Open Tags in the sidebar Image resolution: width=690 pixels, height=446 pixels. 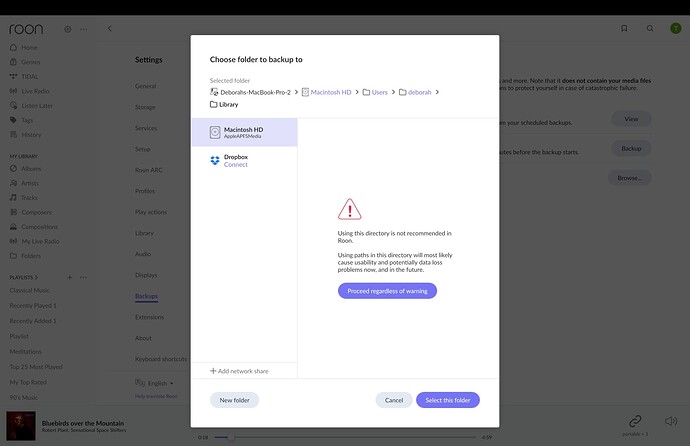tap(27, 120)
